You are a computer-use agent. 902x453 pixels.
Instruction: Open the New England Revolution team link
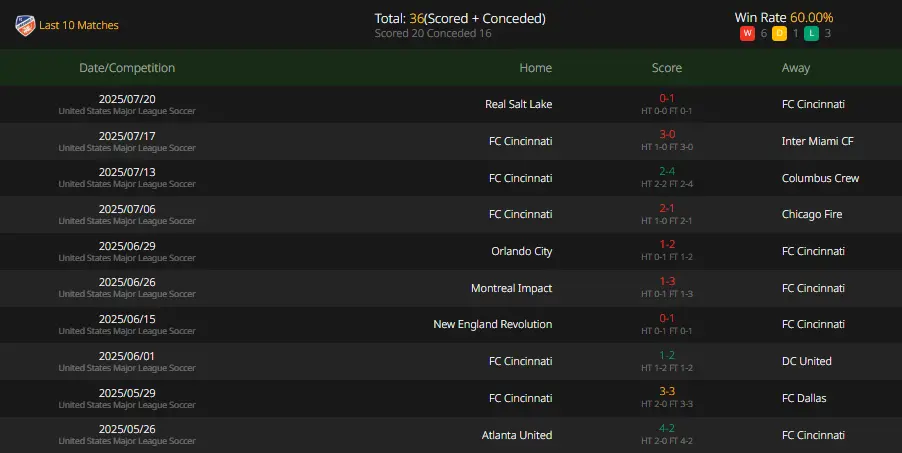(492, 325)
